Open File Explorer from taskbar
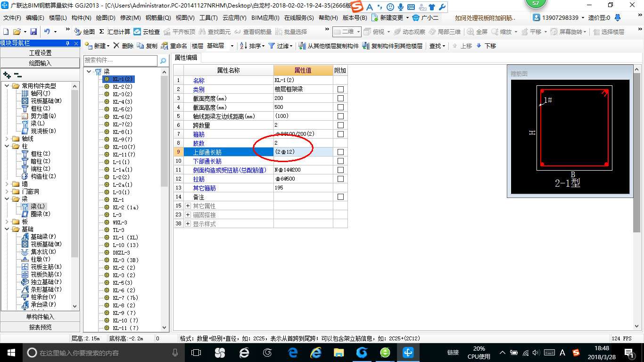The height and width of the screenshot is (362, 644). tap(339, 353)
